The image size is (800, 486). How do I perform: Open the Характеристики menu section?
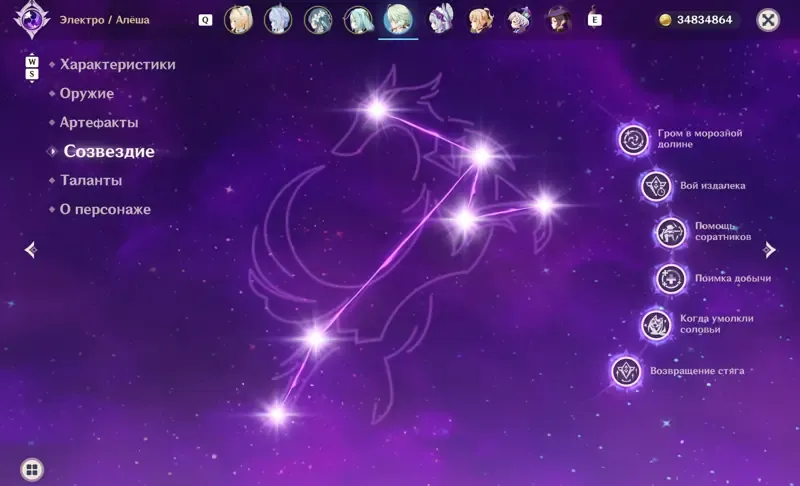pos(117,64)
